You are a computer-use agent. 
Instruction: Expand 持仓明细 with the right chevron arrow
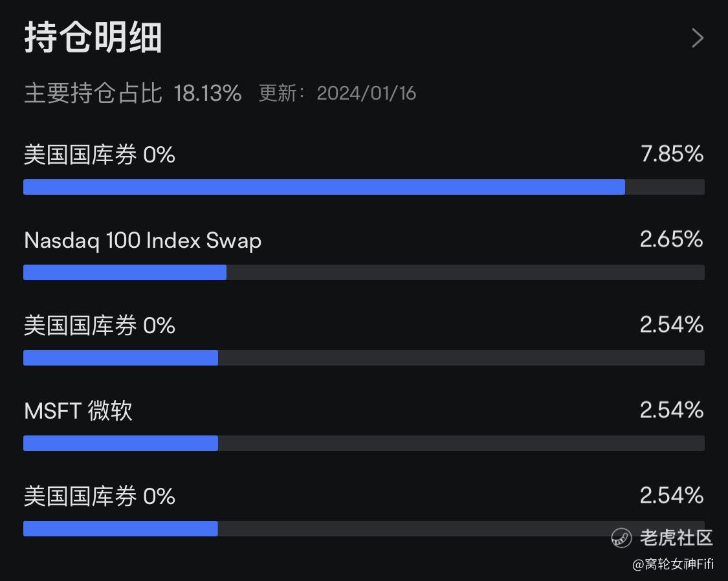(697, 38)
